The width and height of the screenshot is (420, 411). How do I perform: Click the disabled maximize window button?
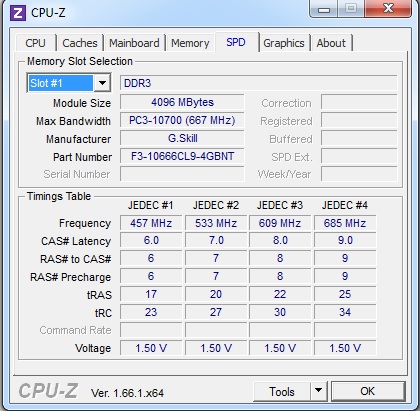click(351, 8)
